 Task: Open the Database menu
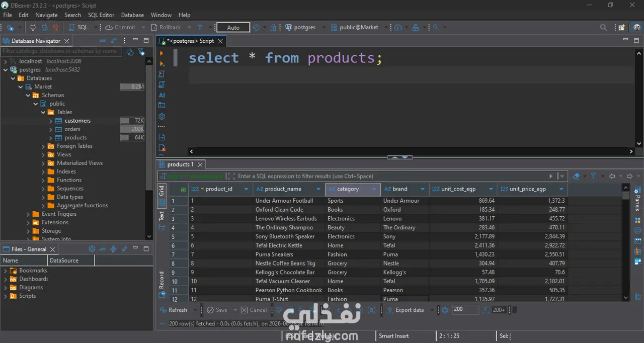point(132,15)
